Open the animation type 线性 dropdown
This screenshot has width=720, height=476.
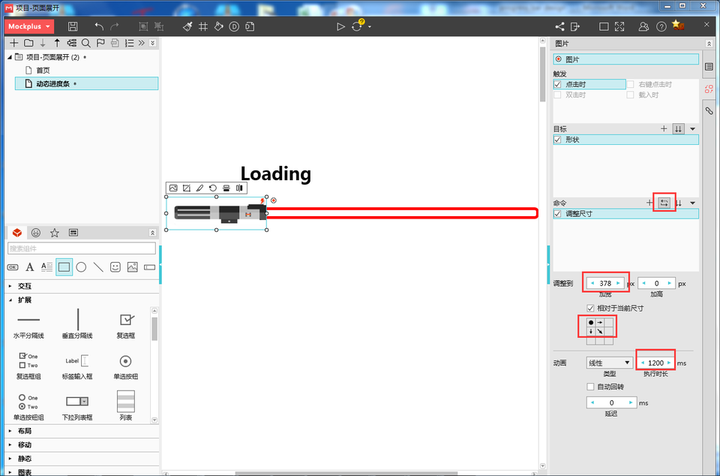609,363
